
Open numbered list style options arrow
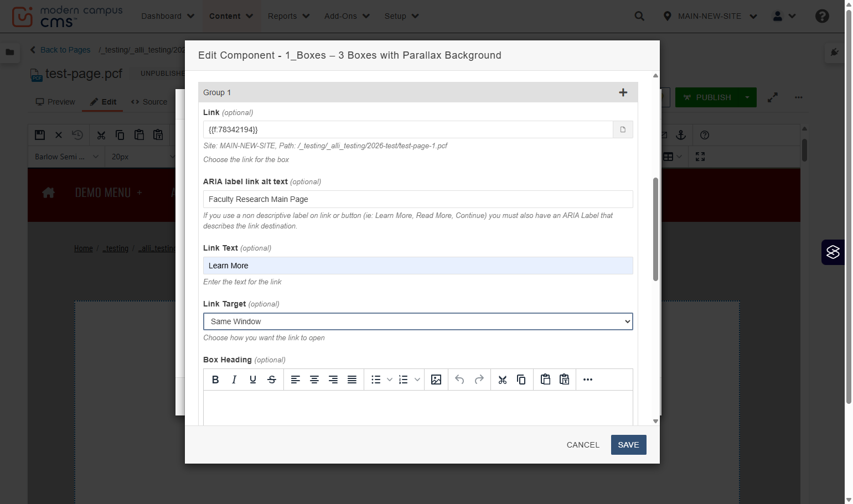417,380
